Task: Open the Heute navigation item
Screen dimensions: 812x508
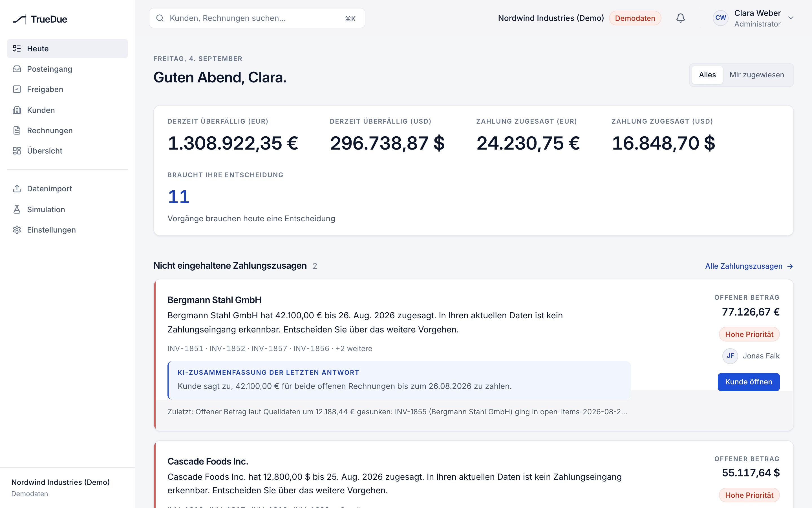Action: pos(67,48)
